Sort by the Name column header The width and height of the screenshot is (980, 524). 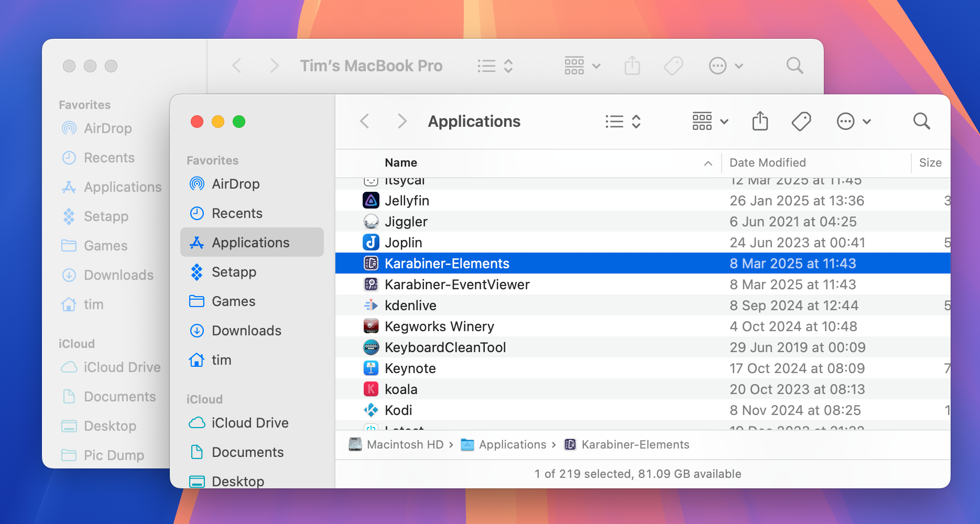(x=401, y=163)
